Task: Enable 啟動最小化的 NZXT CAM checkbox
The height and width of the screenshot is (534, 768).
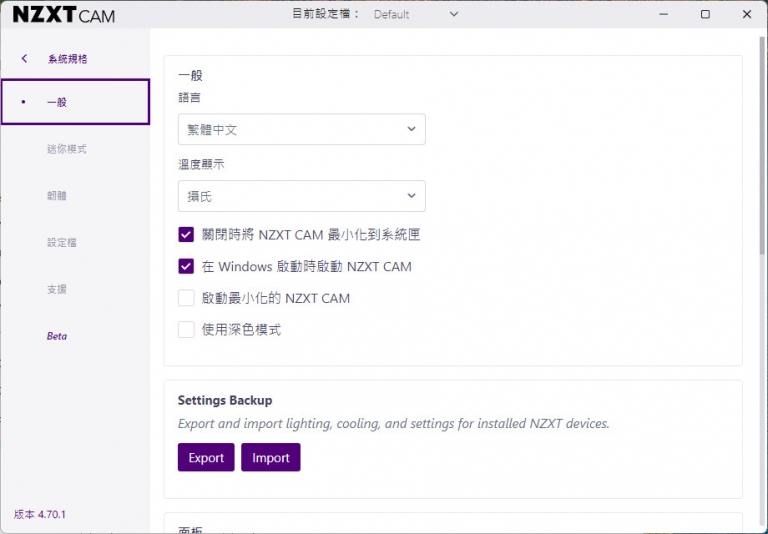Action: coord(186,298)
